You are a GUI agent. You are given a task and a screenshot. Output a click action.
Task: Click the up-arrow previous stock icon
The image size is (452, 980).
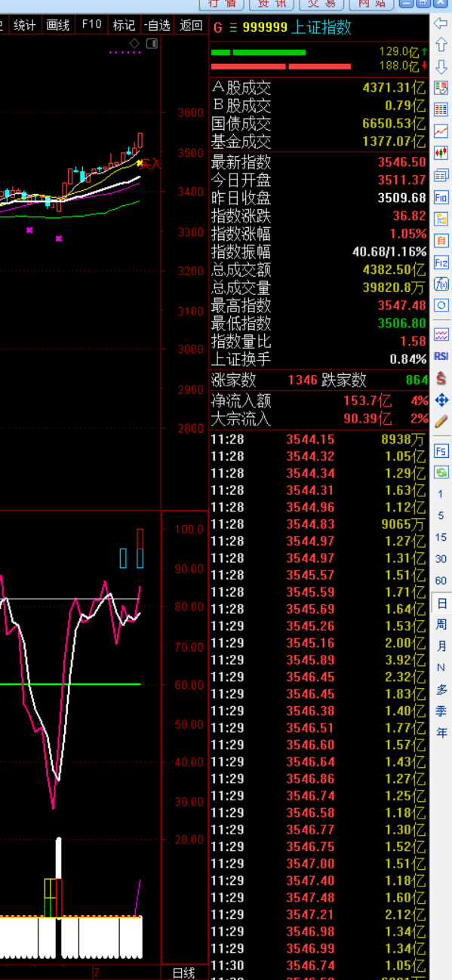point(441,46)
